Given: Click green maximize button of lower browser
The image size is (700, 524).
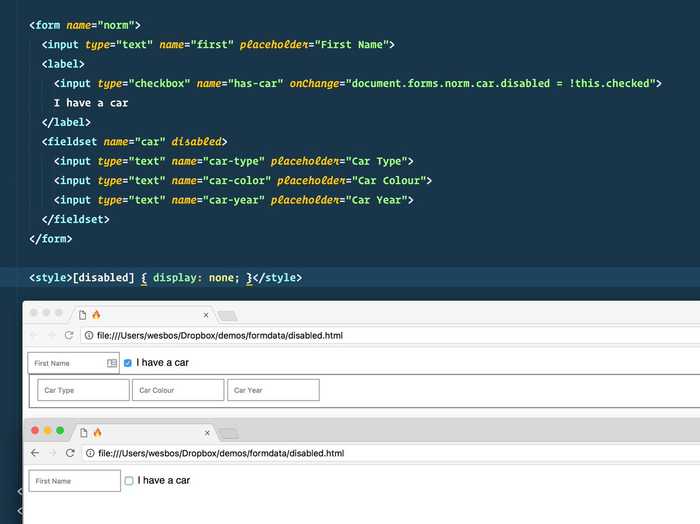Looking at the screenshot, I should click(x=60, y=431).
